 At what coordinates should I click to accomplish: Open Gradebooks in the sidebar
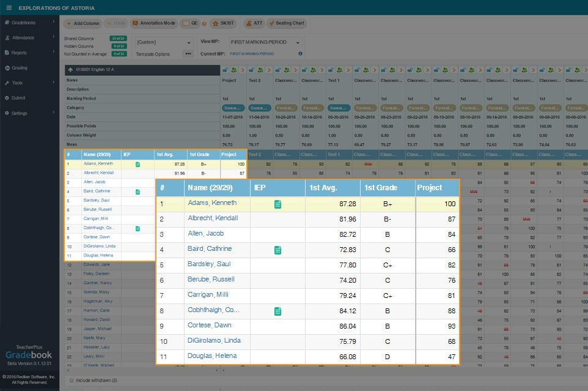tap(23, 23)
